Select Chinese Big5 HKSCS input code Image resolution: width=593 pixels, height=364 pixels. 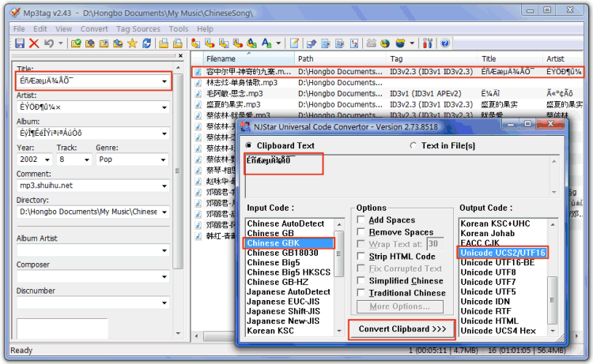[x=289, y=272]
